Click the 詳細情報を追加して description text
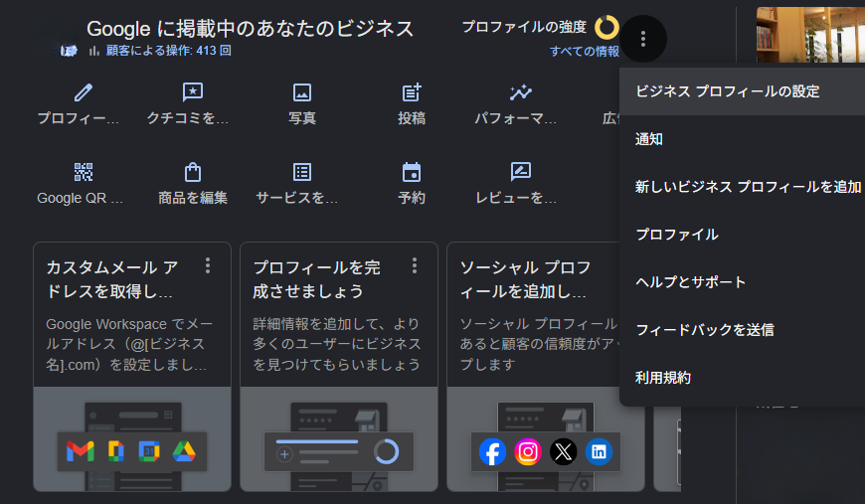 point(336,344)
